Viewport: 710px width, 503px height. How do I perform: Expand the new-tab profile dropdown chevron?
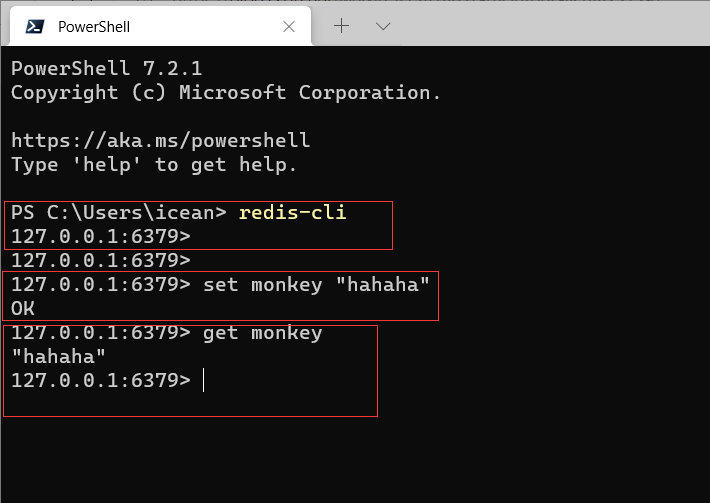tap(383, 27)
